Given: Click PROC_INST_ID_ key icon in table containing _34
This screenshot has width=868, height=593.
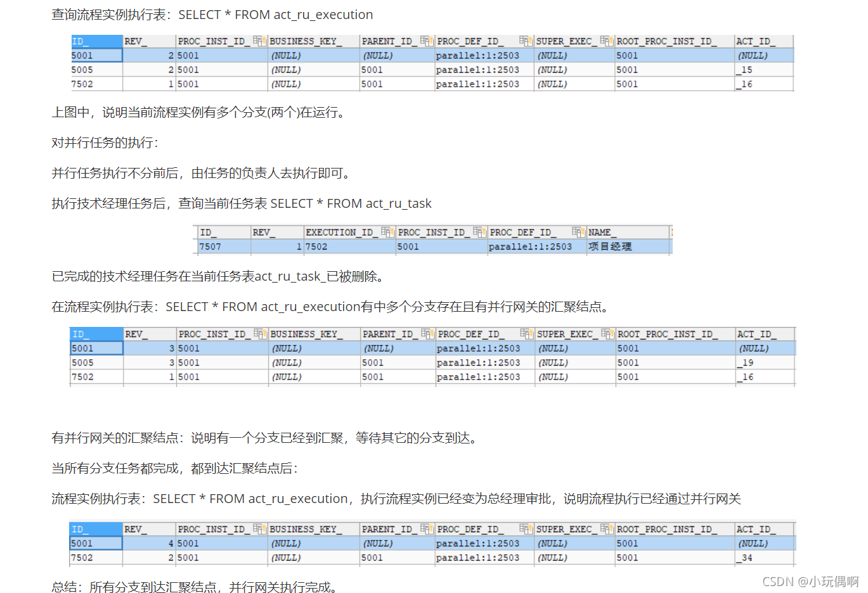Looking at the screenshot, I should pos(259,528).
